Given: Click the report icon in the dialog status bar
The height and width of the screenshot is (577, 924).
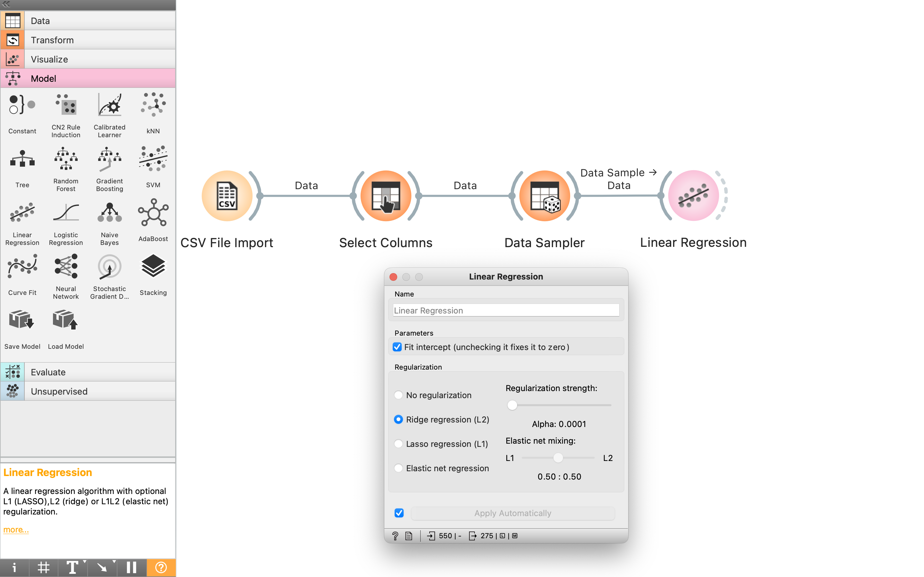Looking at the screenshot, I should tap(408, 536).
